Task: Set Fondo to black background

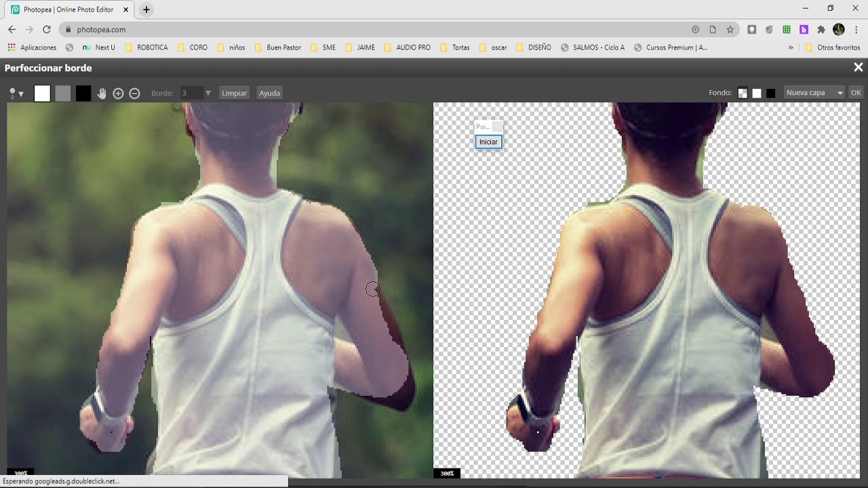Action: [x=770, y=93]
